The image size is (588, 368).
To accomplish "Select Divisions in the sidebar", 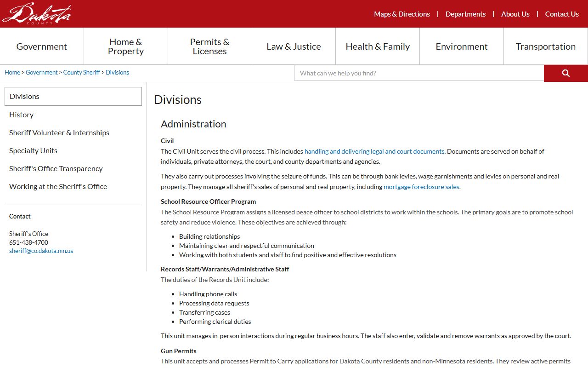I will tap(73, 96).
